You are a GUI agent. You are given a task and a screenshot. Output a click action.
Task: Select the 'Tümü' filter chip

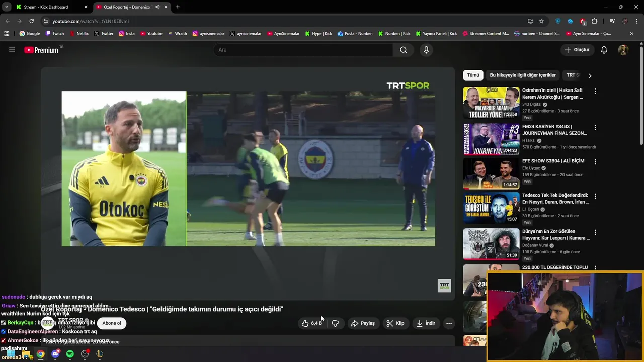[x=473, y=75]
